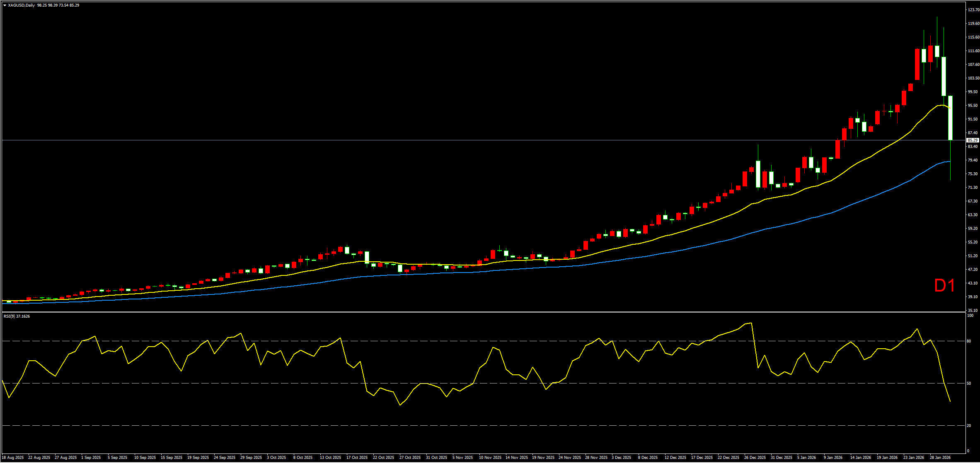Click the 103.50 price scale label

coord(973,78)
